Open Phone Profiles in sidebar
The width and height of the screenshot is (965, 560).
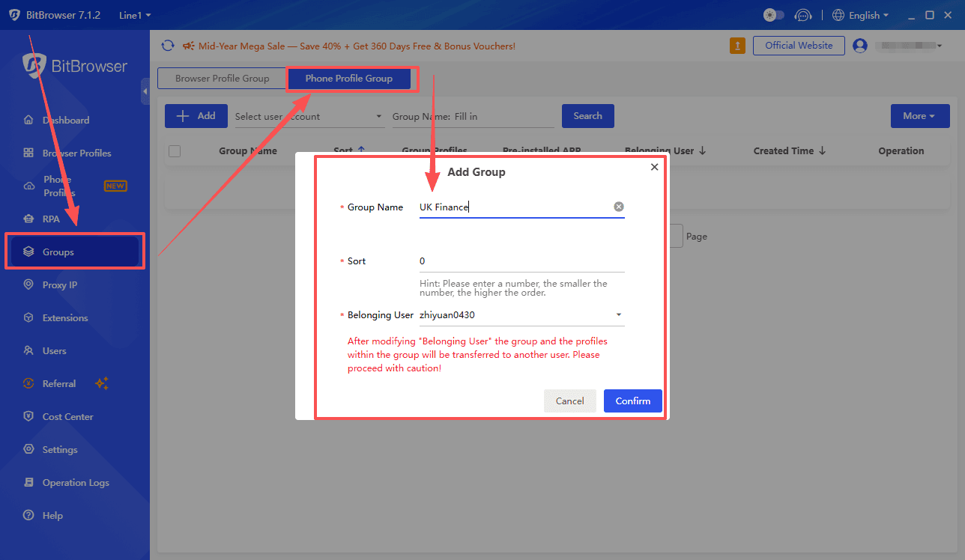(58, 186)
